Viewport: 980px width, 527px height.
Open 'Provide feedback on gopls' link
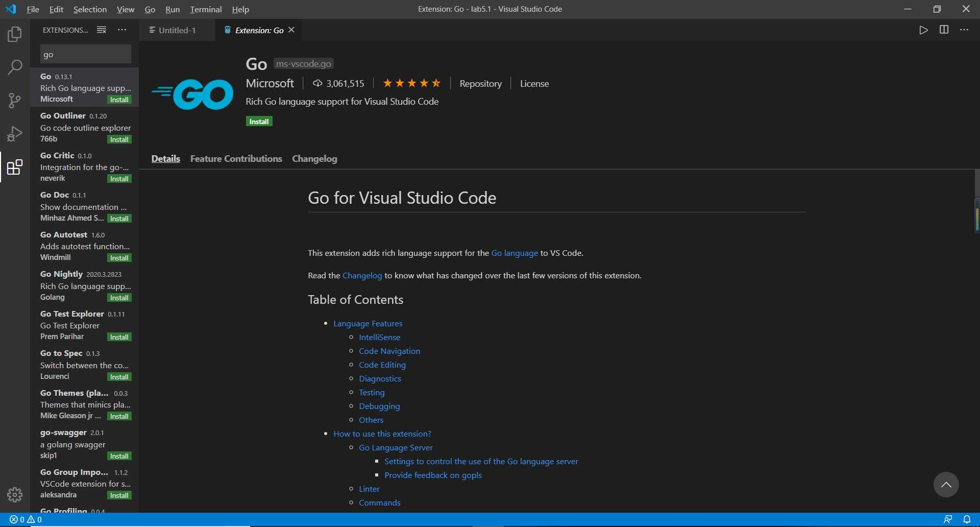(433, 475)
